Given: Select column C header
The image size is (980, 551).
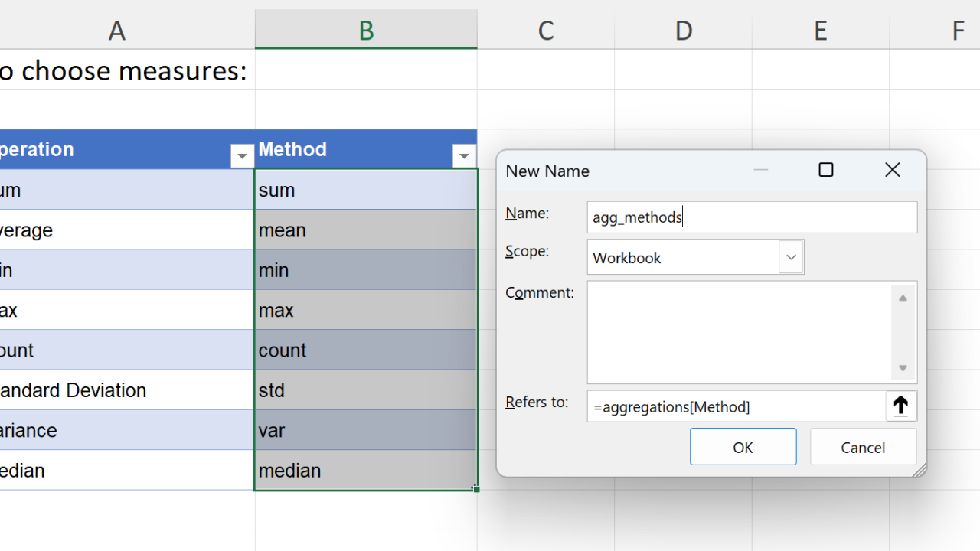Looking at the screenshot, I should click(546, 31).
